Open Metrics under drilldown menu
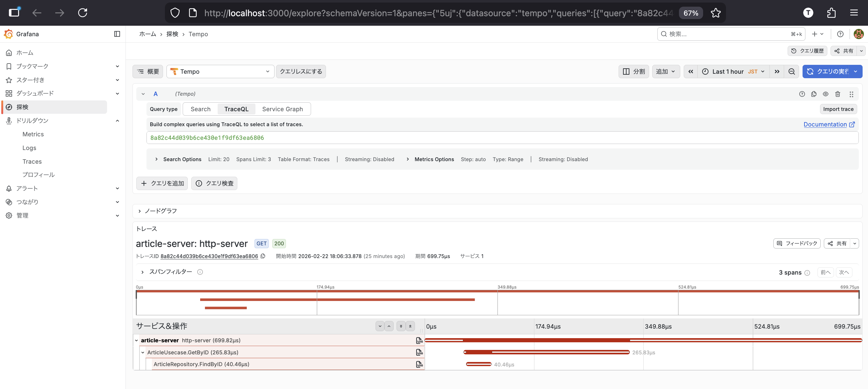The width and height of the screenshot is (868, 389). pyautogui.click(x=33, y=134)
